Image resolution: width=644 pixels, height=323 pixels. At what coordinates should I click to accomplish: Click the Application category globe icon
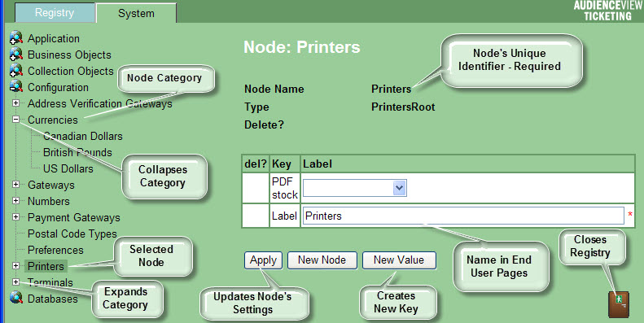(16, 37)
